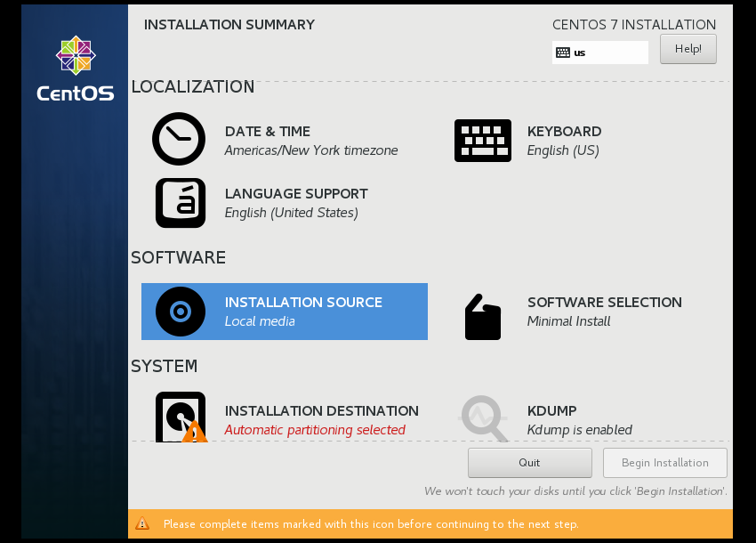Open the KDUMP label

point(551,410)
